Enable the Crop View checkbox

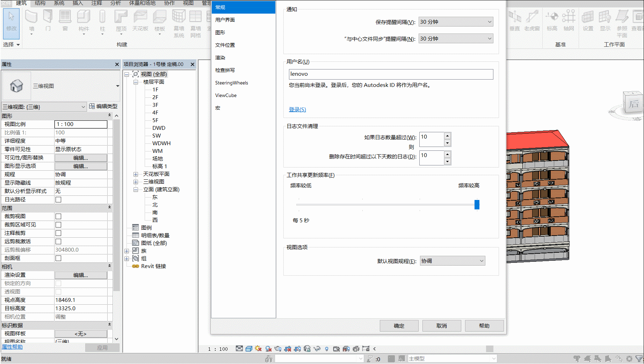pos(58,216)
